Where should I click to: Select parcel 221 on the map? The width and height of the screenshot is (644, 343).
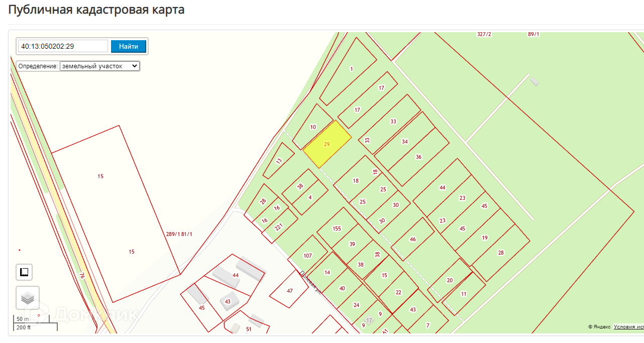(x=279, y=226)
